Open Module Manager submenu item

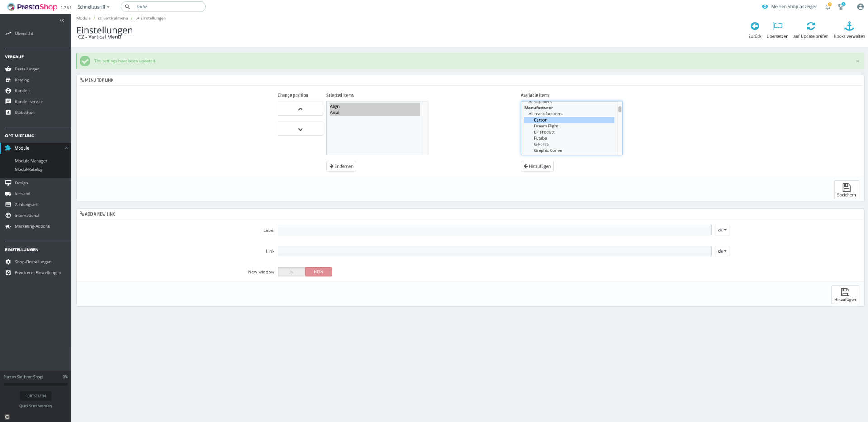pyautogui.click(x=31, y=161)
